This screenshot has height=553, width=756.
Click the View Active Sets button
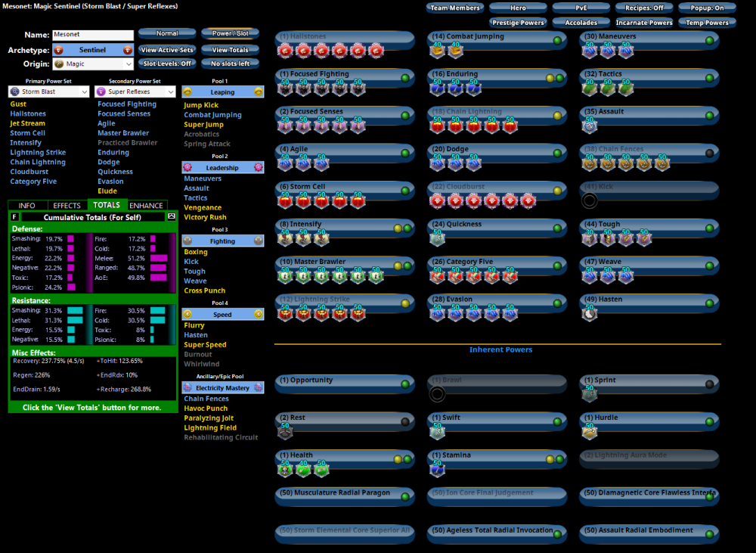click(x=168, y=50)
